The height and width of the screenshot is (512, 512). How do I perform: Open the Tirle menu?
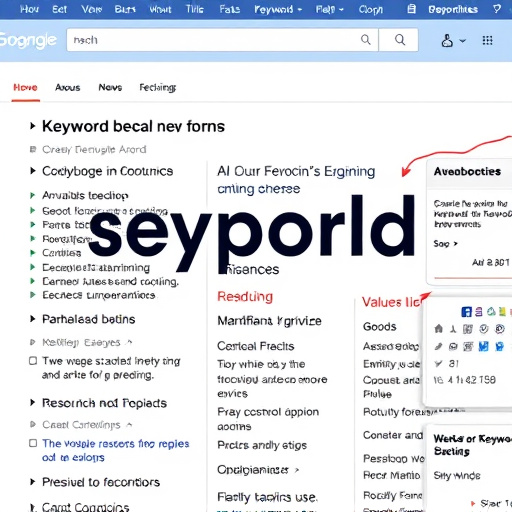click(195, 9)
